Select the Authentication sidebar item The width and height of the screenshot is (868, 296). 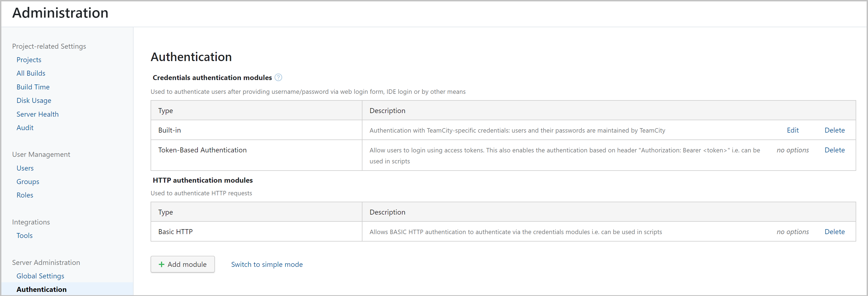click(41, 289)
